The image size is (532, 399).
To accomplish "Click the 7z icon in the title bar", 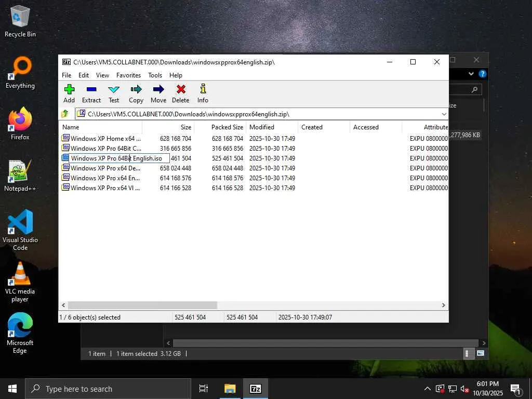I will (x=66, y=62).
